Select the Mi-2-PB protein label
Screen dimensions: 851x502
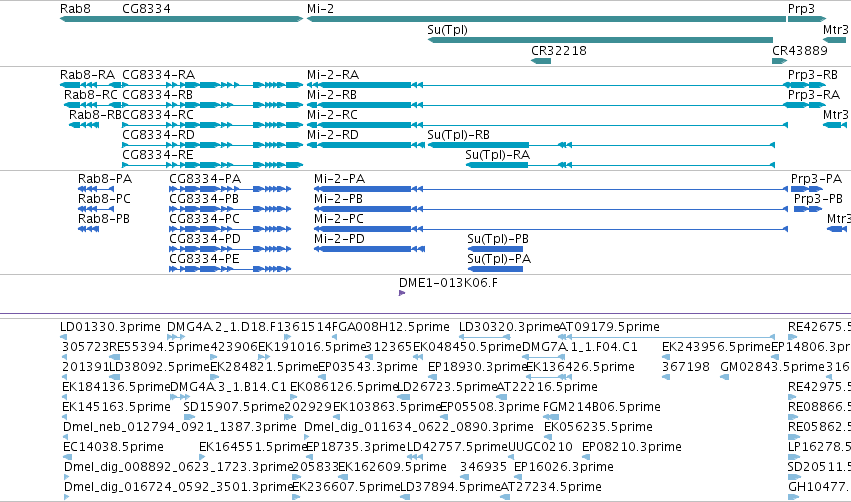338,199
